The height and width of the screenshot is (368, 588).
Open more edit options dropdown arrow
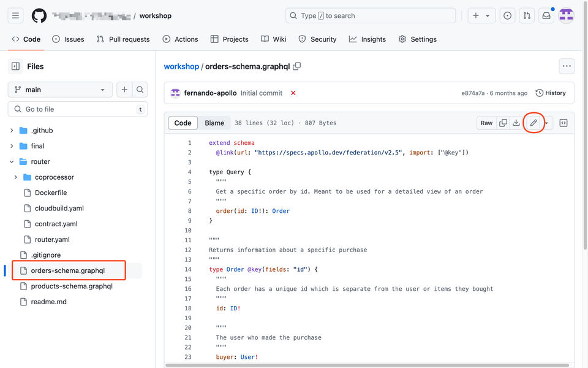tap(547, 123)
